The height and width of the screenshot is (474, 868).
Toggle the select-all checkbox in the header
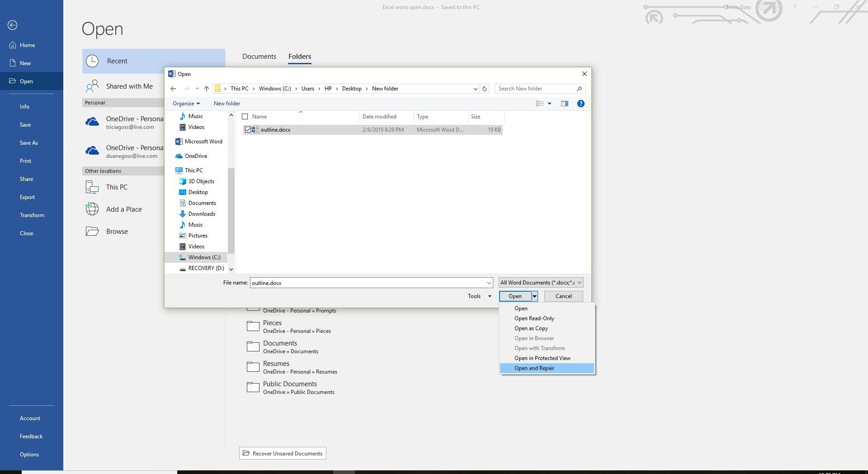tap(245, 117)
